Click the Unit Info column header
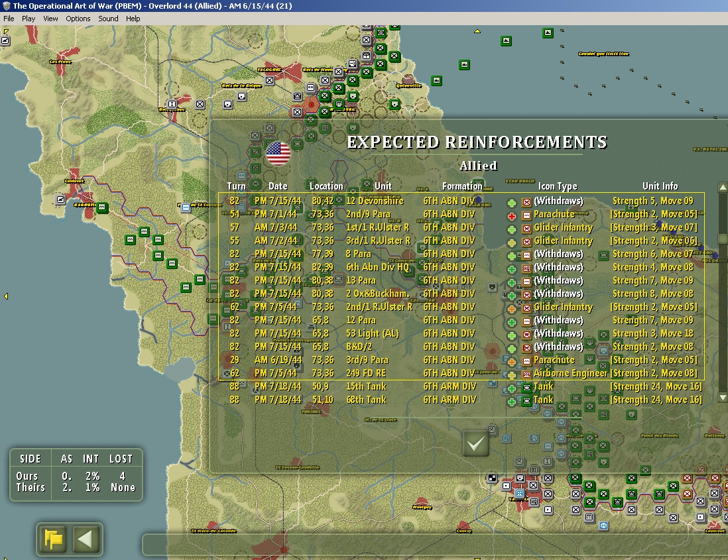Image resolution: width=728 pixels, height=560 pixels. 660,186
